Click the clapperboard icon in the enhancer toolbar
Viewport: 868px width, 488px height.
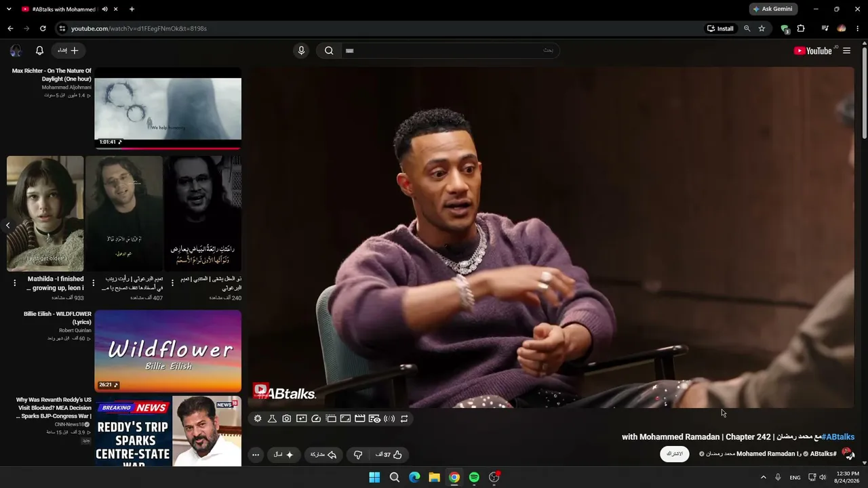tap(360, 419)
